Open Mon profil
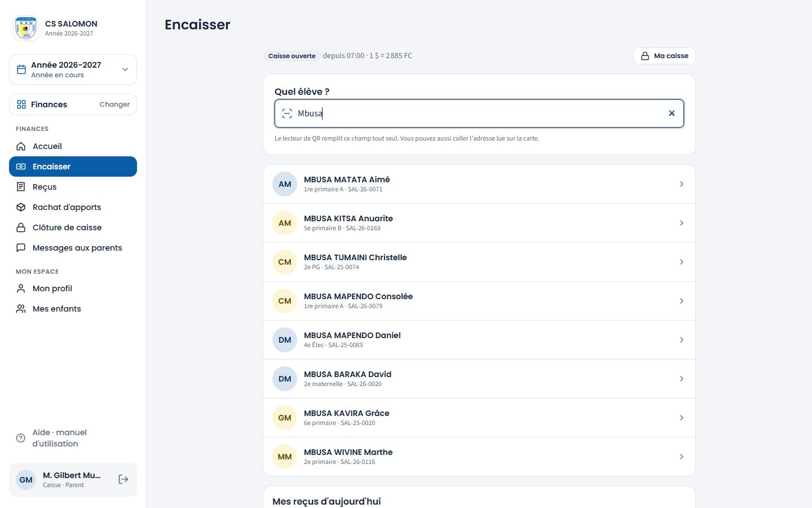 coord(73,288)
